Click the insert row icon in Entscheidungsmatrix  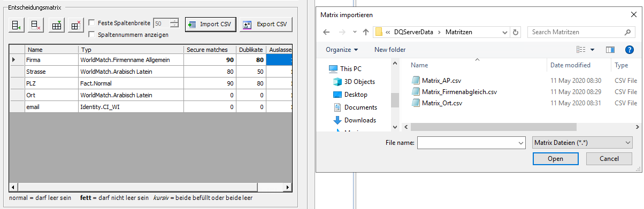click(x=17, y=25)
